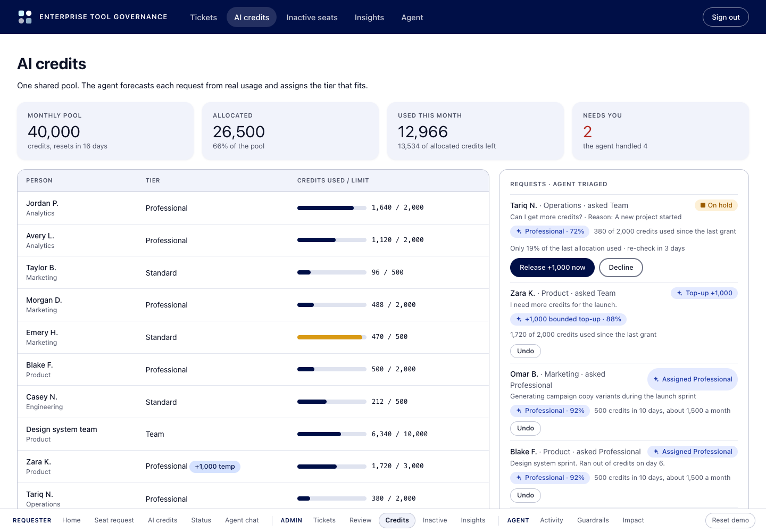766x532 pixels.
Task: Open the Guardrails link in bottom bar
Action: click(x=593, y=520)
